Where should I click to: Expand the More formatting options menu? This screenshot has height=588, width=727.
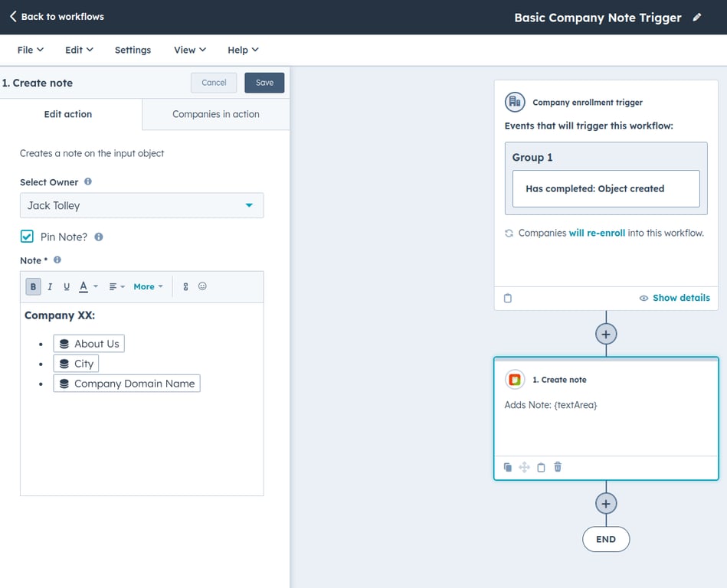coord(146,286)
